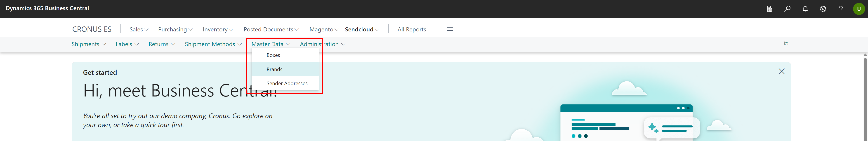
Task: Click the CRONUS ES company name
Action: (92, 29)
